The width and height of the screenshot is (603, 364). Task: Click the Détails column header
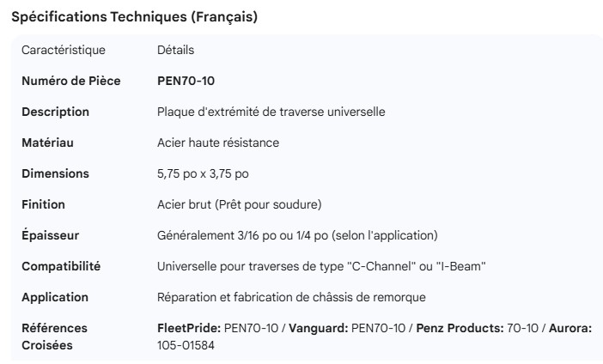[176, 50]
